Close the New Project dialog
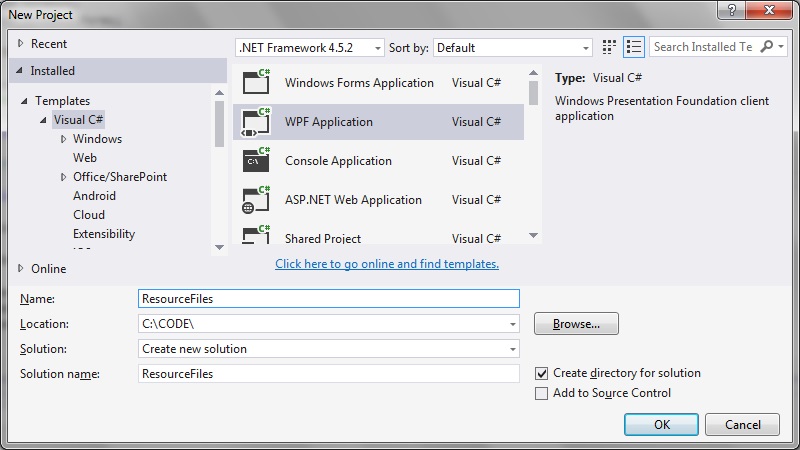The image size is (800, 450). point(769,10)
